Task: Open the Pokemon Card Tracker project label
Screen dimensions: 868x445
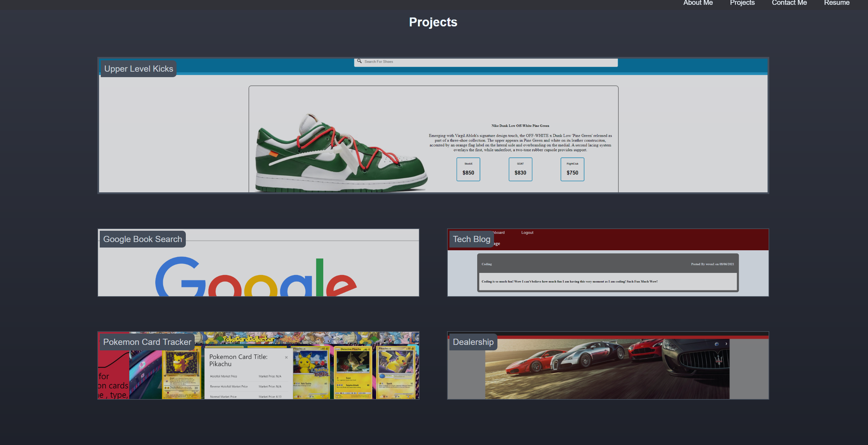Action: [x=147, y=342]
